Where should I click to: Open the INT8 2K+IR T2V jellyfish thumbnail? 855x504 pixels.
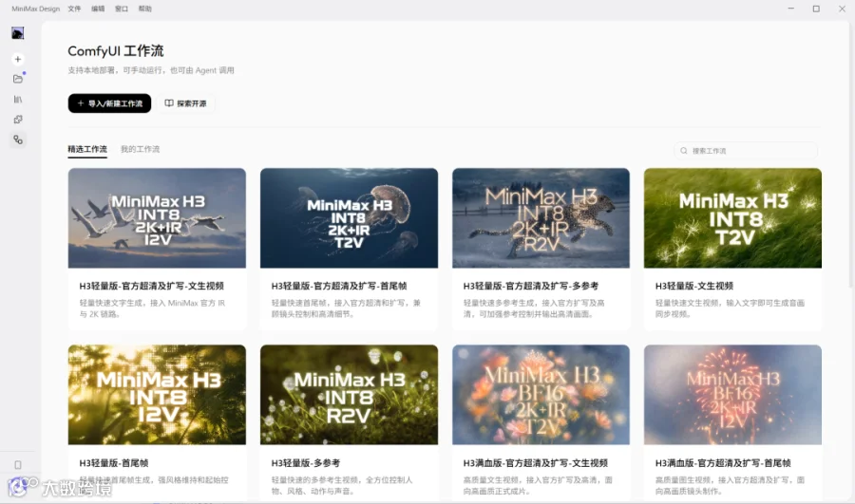pos(349,218)
